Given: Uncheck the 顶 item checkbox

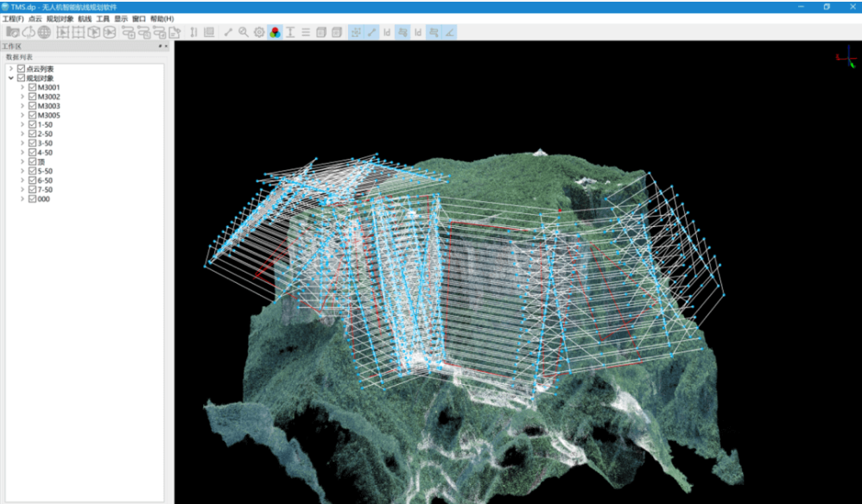Looking at the screenshot, I should 32,162.
